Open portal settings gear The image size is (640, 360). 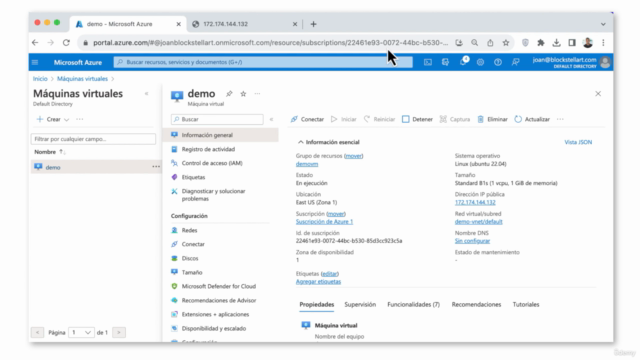[x=480, y=62]
